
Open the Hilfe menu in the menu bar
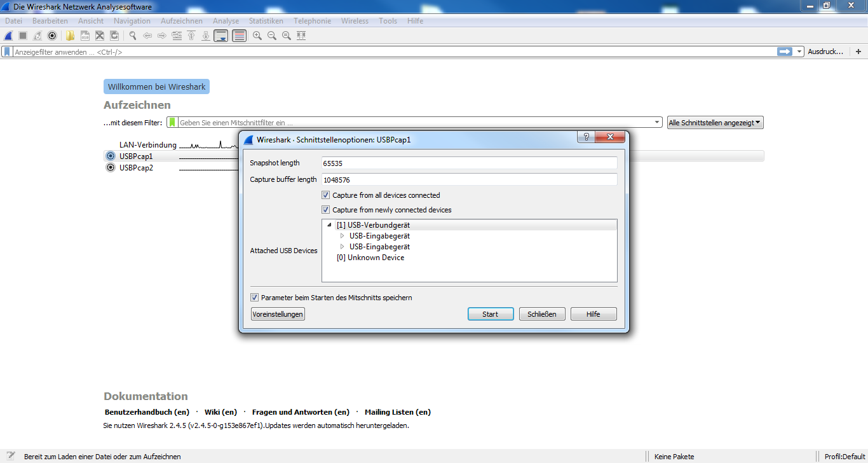coord(415,21)
